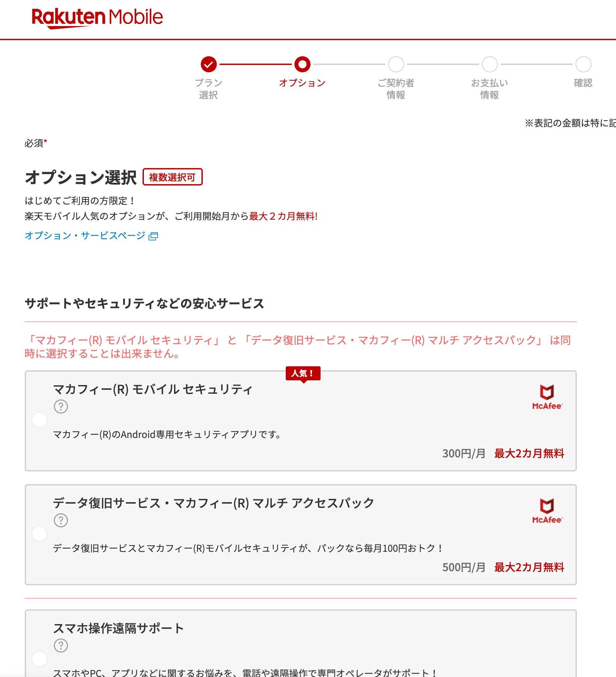This screenshot has width=616, height=677.
Task: Click はじめてご利用の方限定！ text
Action: pos(81,201)
